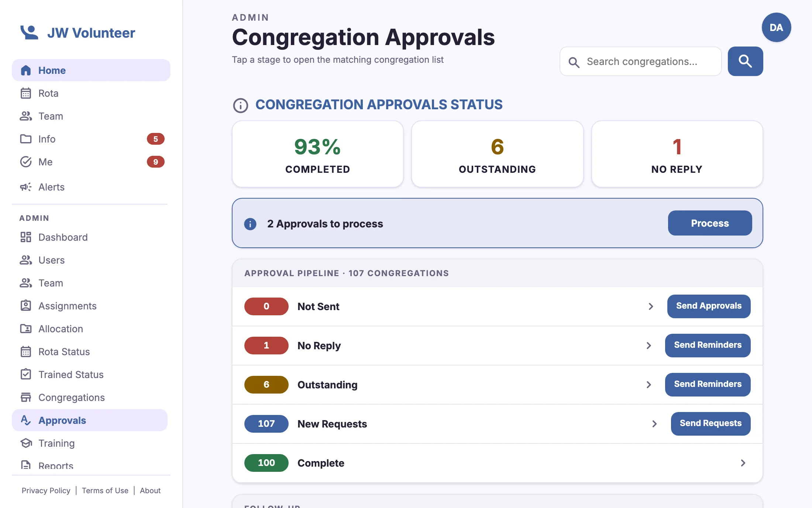
Task: Click the Info folder icon
Action: click(26, 139)
